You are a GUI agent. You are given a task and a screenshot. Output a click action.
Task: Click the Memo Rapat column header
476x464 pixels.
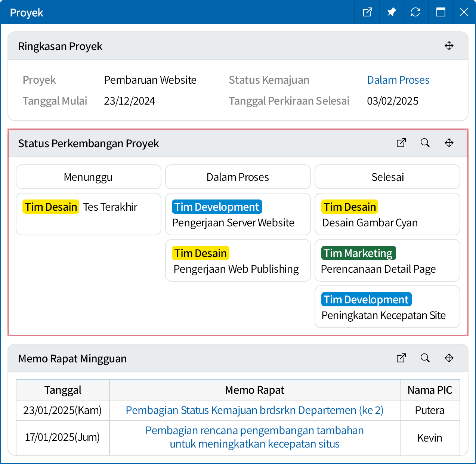coord(255,390)
